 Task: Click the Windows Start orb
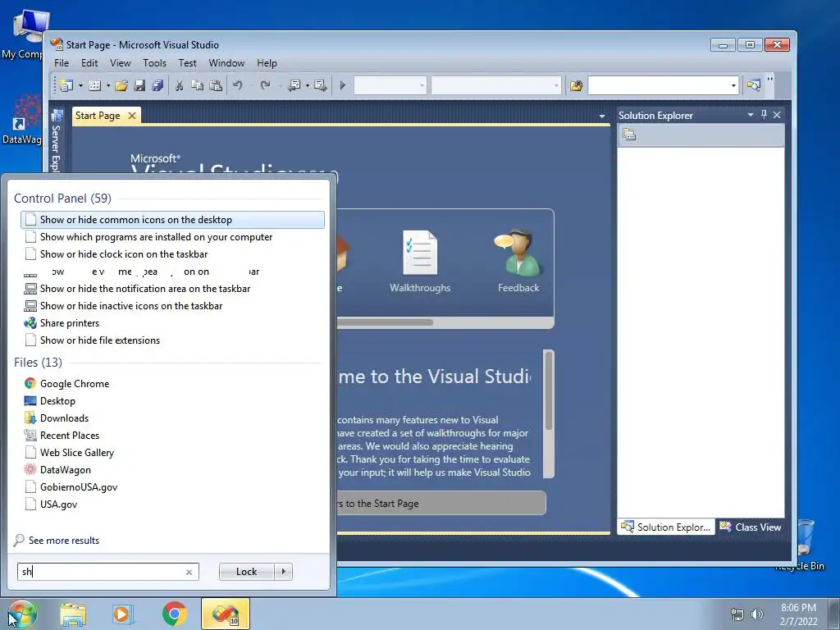coord(22,614)
